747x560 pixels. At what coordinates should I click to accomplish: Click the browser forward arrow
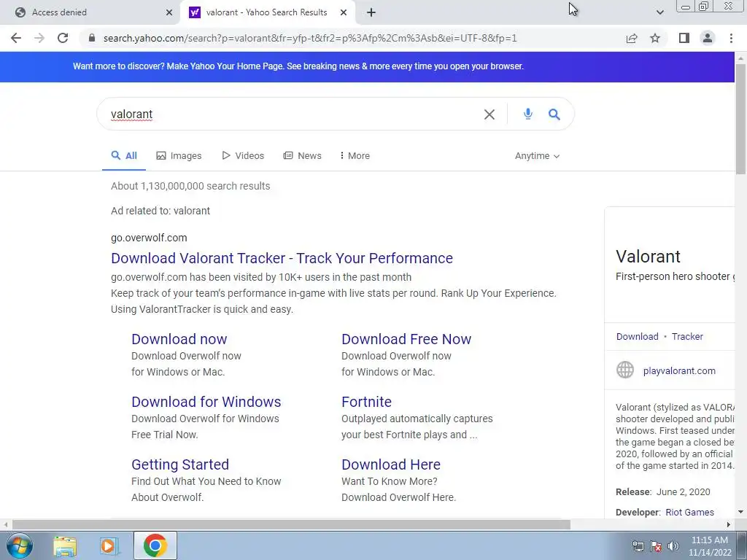[x=39, y=38]
